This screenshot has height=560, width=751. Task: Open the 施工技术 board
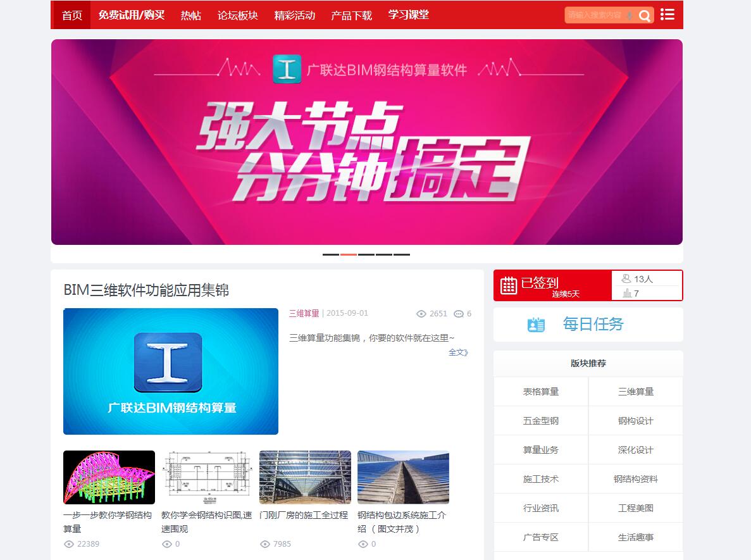click(x=541, y=479)
